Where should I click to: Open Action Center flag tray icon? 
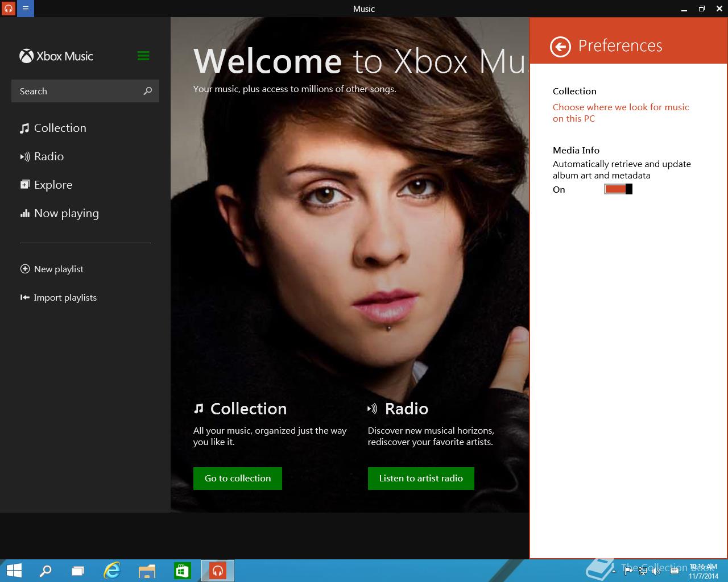(x=629, y=571)
